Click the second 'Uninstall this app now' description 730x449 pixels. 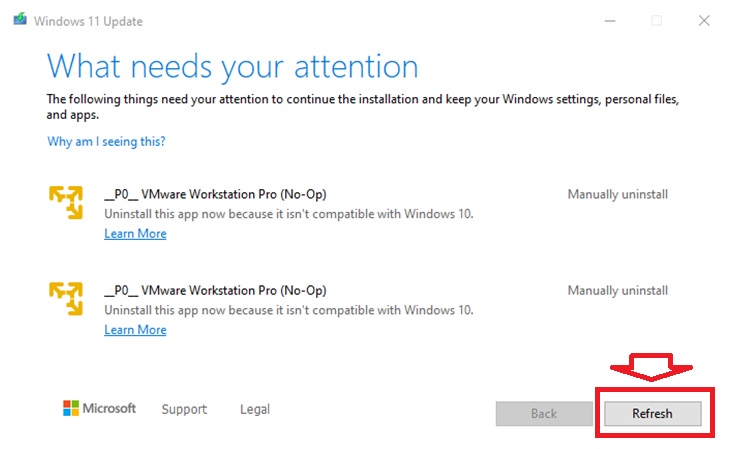click(x=289, y=310)
